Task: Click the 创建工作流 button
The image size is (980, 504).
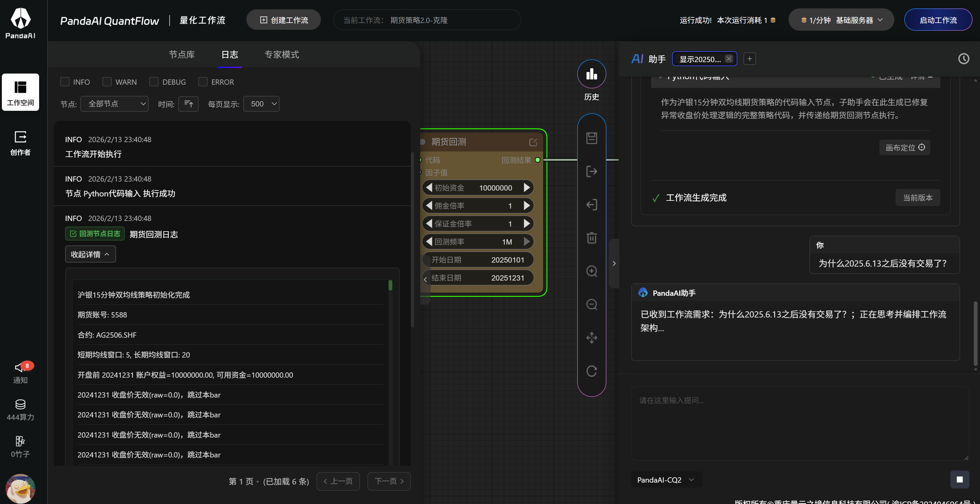Action: click(x=284, y=20)
